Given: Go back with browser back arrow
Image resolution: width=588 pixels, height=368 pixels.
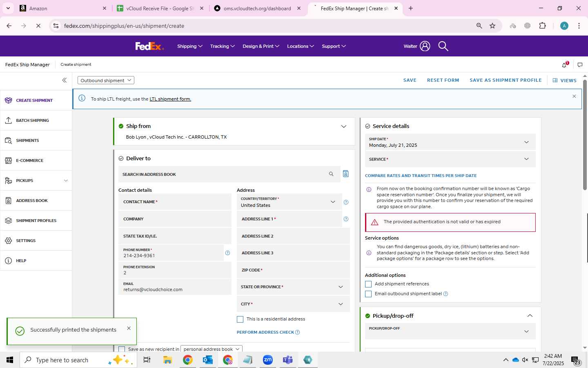Looking at the screenshot, I should tap(9, 26).
